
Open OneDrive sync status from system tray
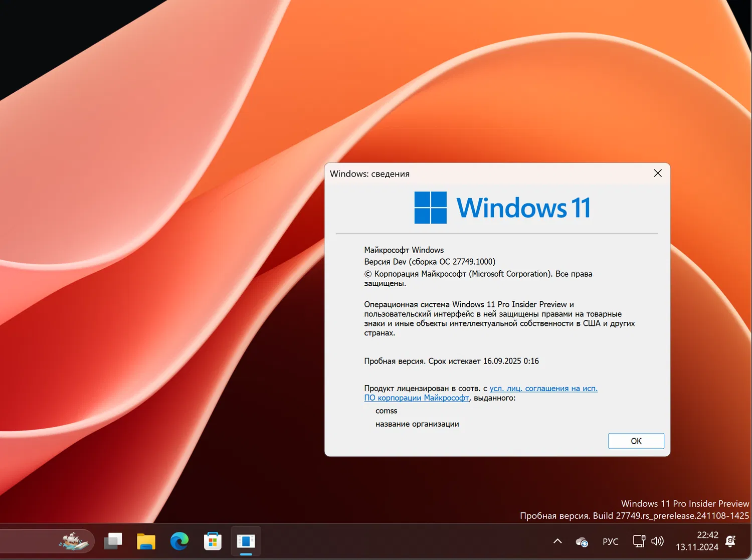click(582, 541)
